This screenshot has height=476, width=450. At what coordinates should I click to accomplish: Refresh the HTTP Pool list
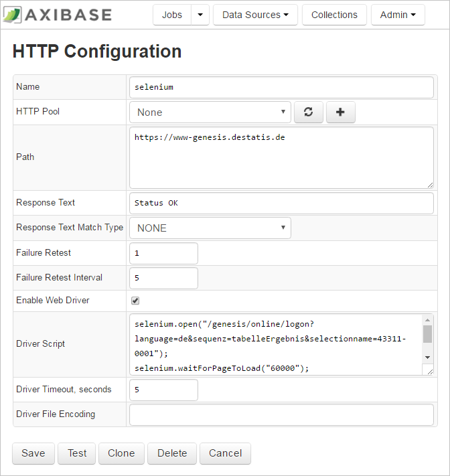click(309, 112)
